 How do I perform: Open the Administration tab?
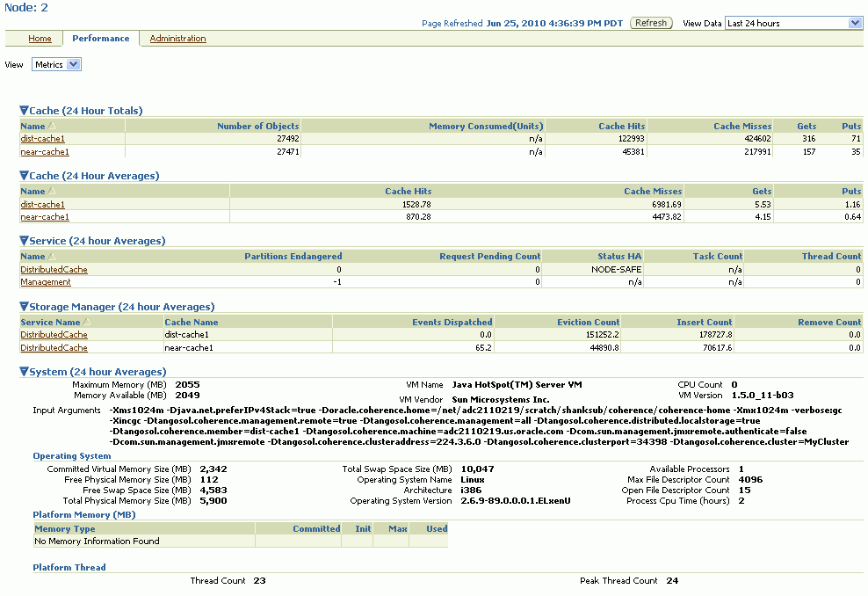click(177, 38)
